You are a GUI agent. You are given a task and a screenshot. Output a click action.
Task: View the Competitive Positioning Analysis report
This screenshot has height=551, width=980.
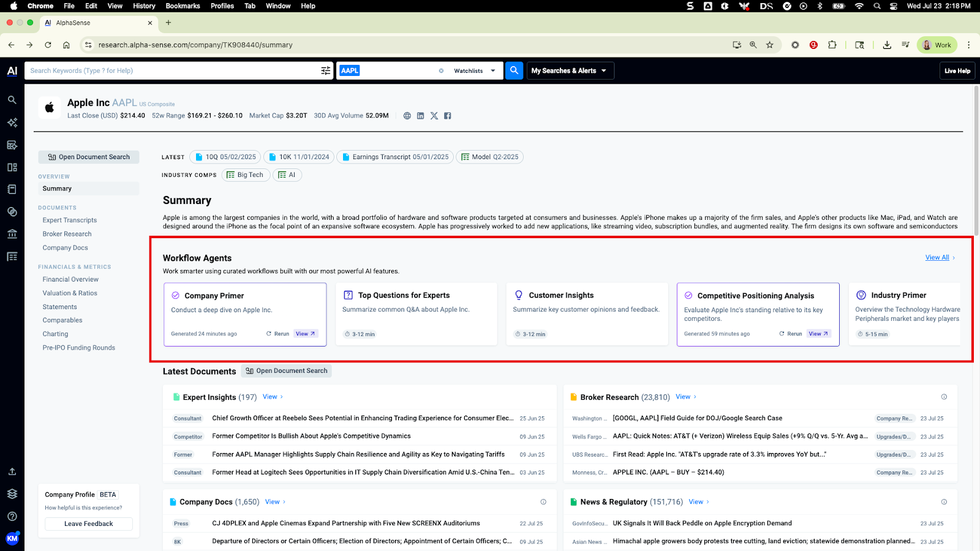818,334
